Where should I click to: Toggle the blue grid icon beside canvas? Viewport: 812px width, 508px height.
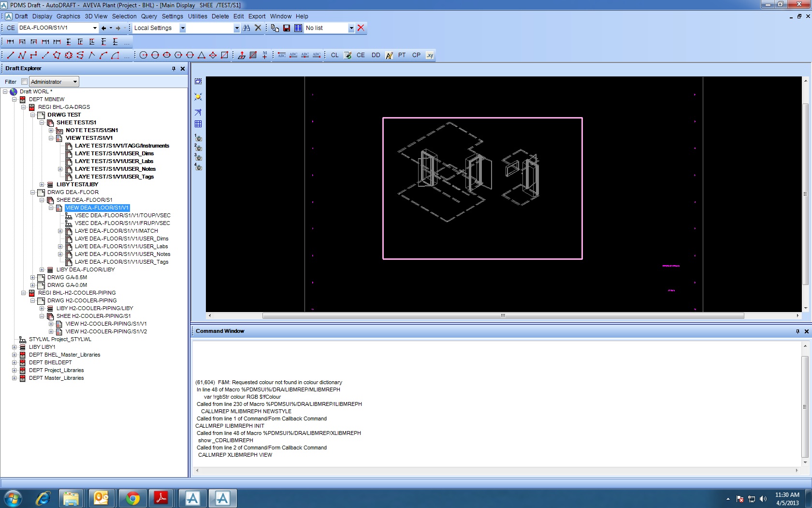click(x=198, y=124)
